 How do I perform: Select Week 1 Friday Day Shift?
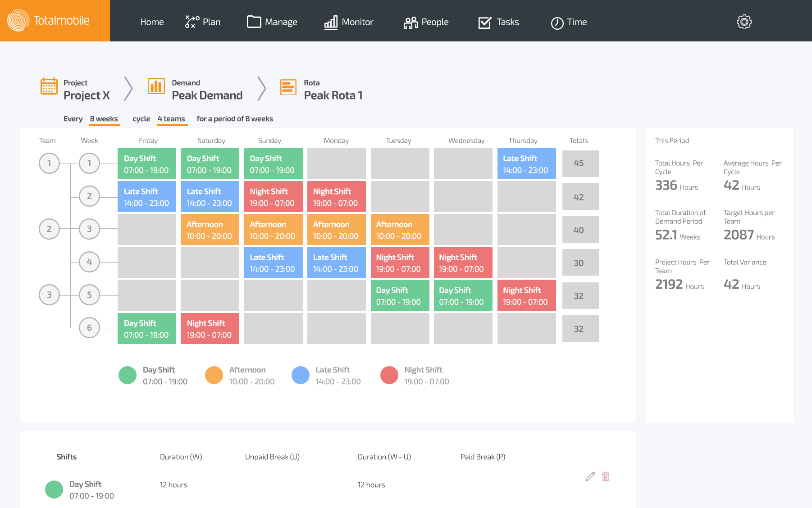[147, 164]
